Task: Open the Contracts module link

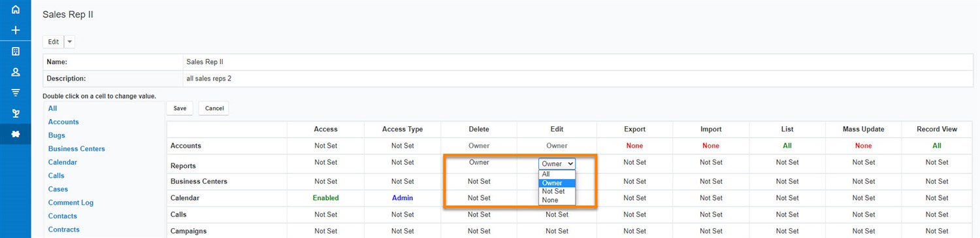Action: [64, 229]
